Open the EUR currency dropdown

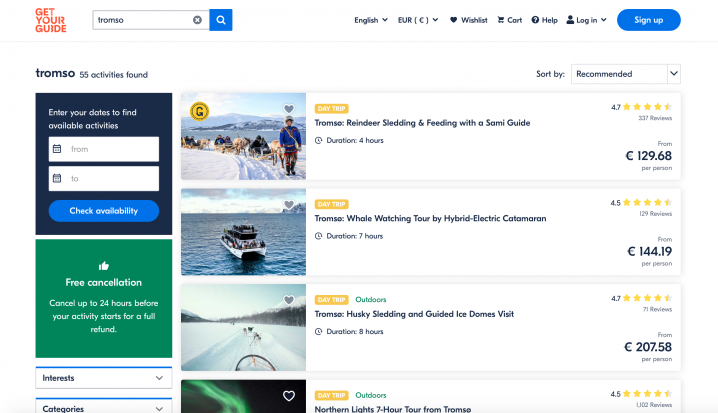418,20
